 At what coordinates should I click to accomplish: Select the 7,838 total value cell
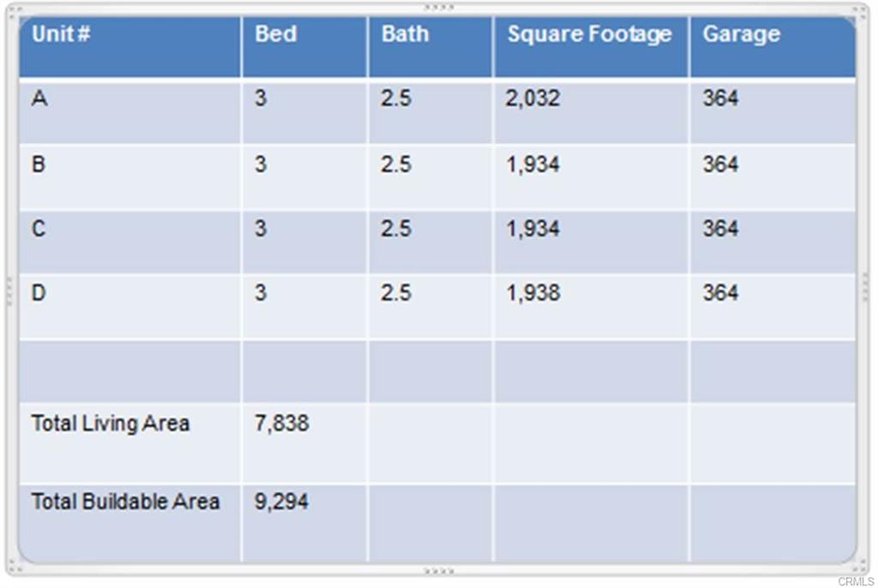[x=304, y=443]
